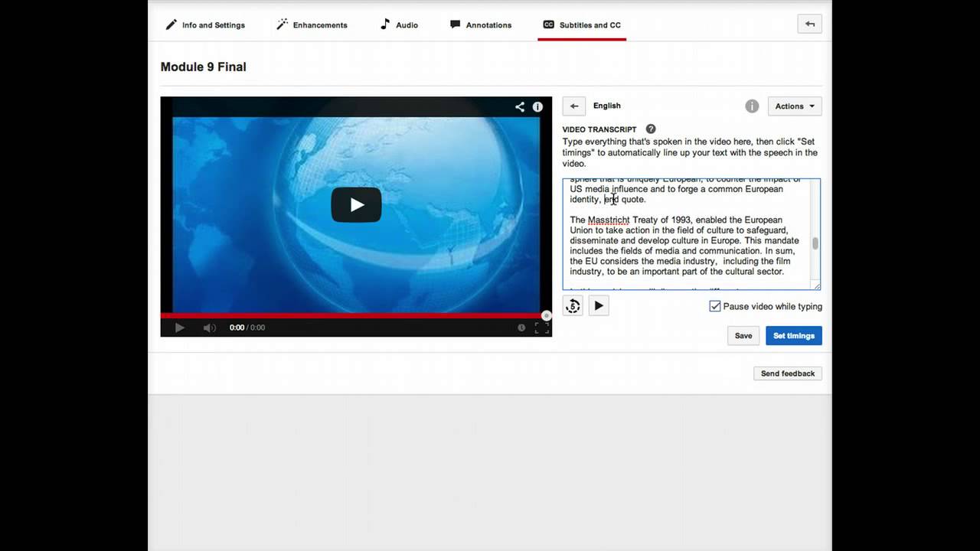
Task: Click the play icon in player controls
Action: tap(179, 328)
